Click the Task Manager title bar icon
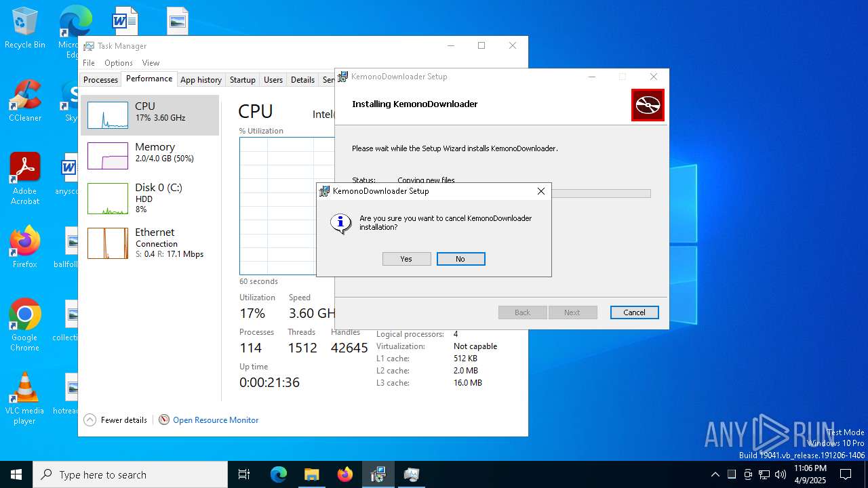The image size is (868, 488). click(89, 46)
